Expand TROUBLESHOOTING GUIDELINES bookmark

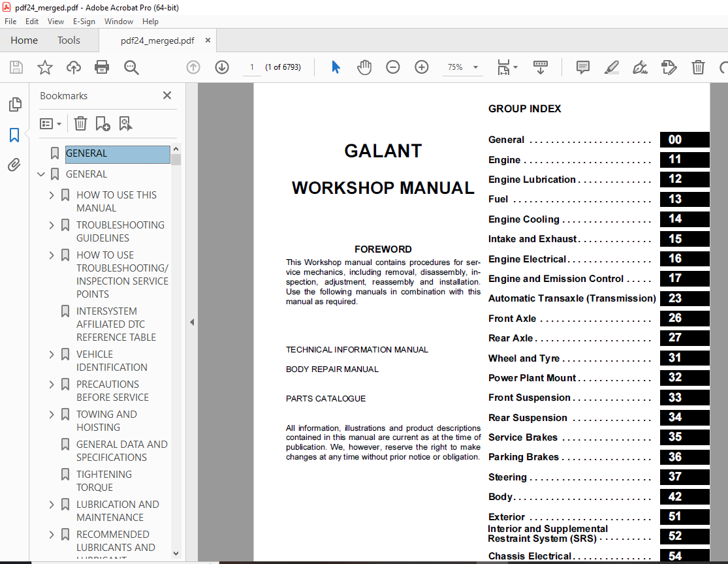tap(52, 226)
